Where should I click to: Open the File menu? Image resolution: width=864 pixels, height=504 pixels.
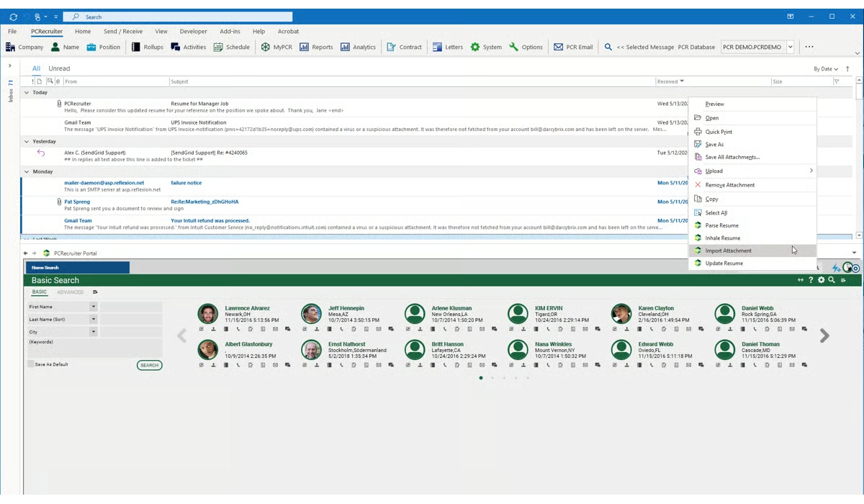point(12,32)
